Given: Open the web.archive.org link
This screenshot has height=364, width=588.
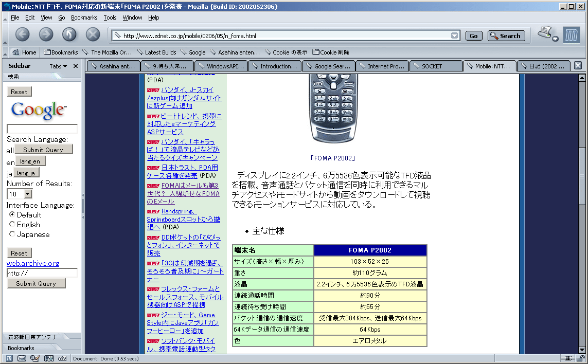Looking at the screenshot, I should click(33, 263).
